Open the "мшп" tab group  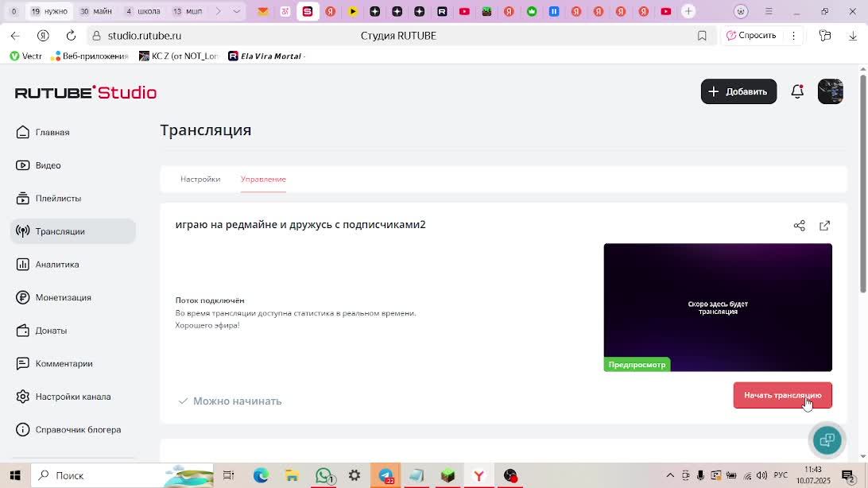tap(188, 11)
